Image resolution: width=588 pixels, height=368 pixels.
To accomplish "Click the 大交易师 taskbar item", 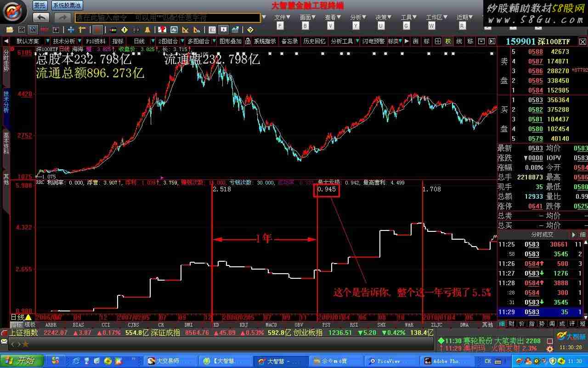I will coord(171,361).
